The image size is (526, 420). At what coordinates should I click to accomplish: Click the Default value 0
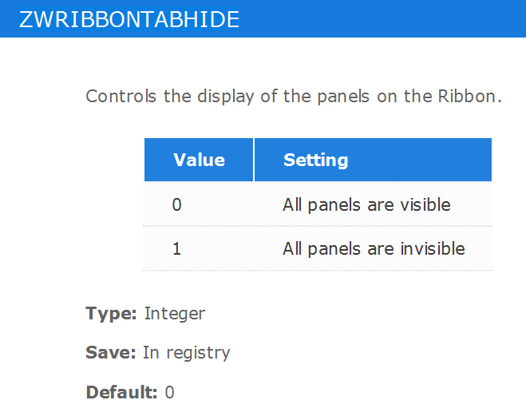pos(169,392)
